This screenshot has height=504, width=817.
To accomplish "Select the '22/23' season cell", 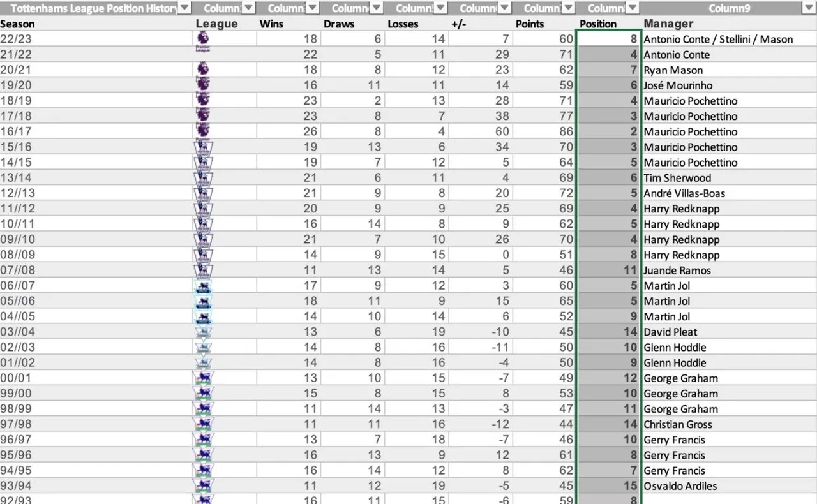I will tap(96, 39).
